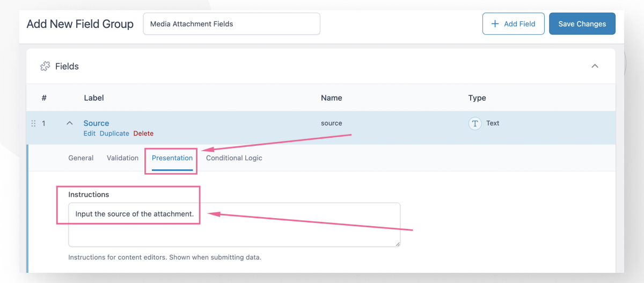
Task: Open the General tab
Action: pyautogui.click(x=81, y=158)
